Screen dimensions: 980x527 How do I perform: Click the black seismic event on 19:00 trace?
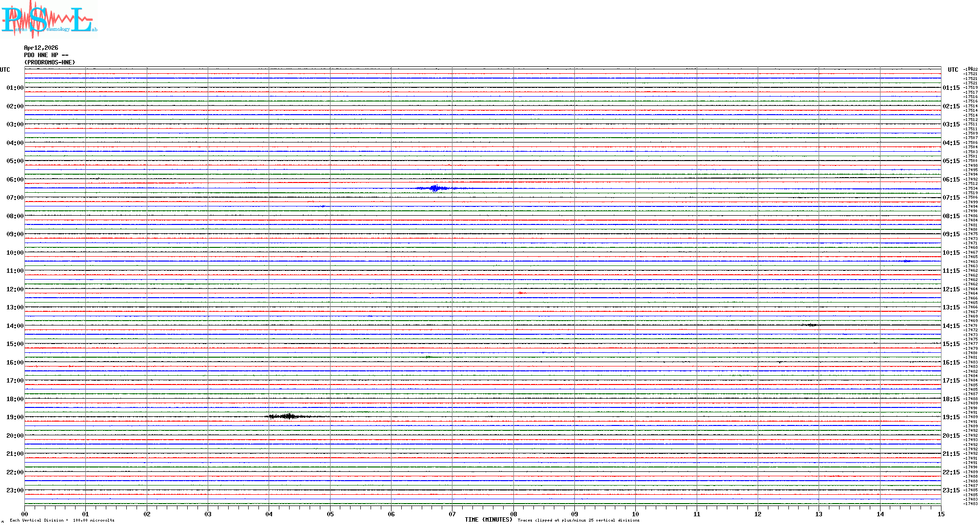click(x=290, y=416)
